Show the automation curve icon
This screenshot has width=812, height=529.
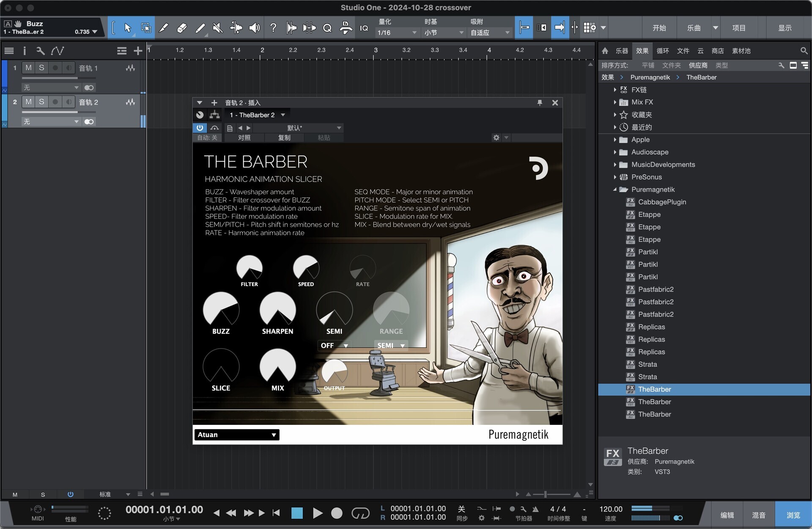tap(58, 51)
